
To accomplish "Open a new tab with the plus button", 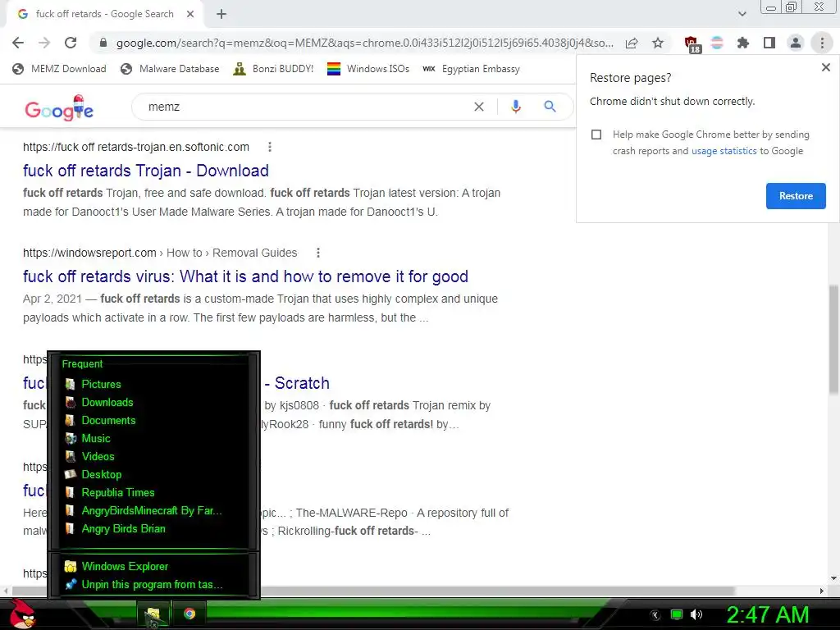I will coord(221,15).
